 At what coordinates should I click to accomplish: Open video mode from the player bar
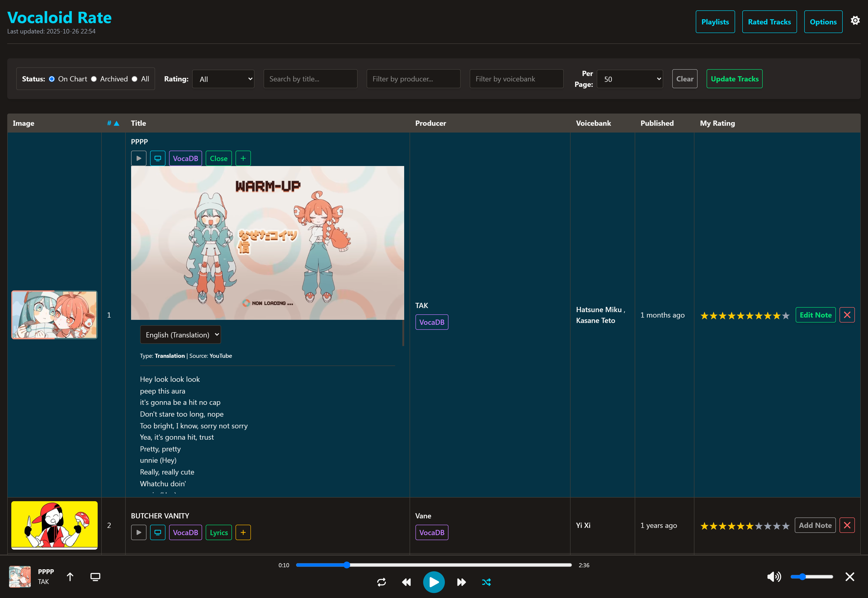click(95, 577)
